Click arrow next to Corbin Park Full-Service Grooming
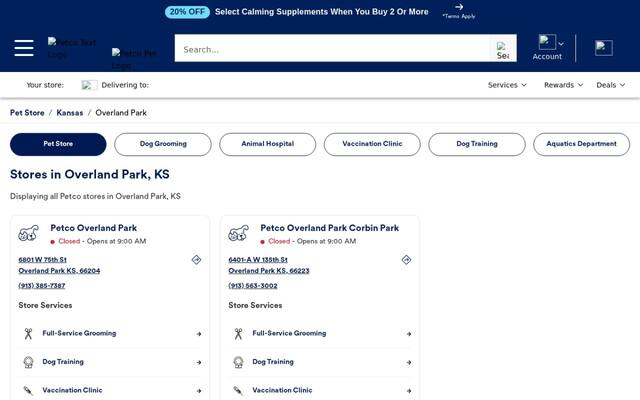640x400 pixels. (x=409, y=334)
